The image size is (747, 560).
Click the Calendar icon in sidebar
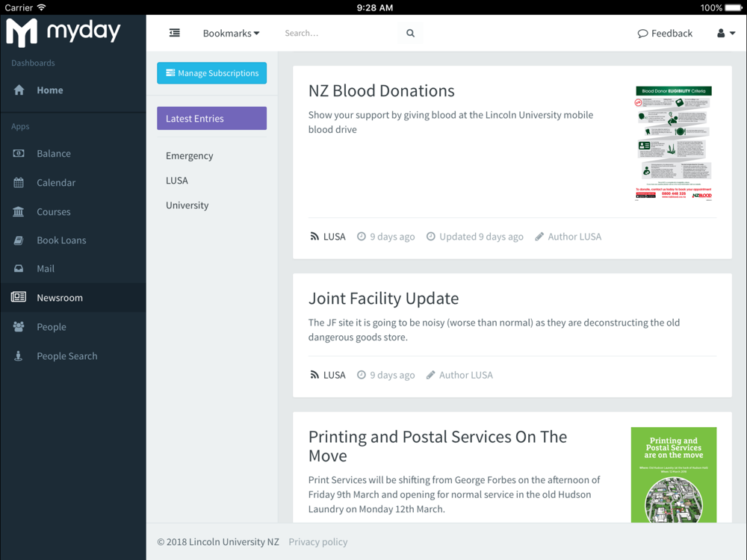(19, 182)
